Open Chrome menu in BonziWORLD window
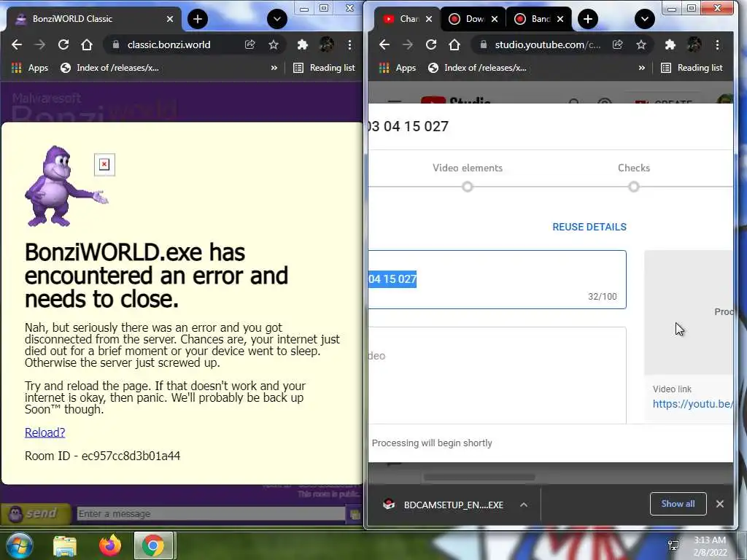The image size is (747, 560). (349, 44)
